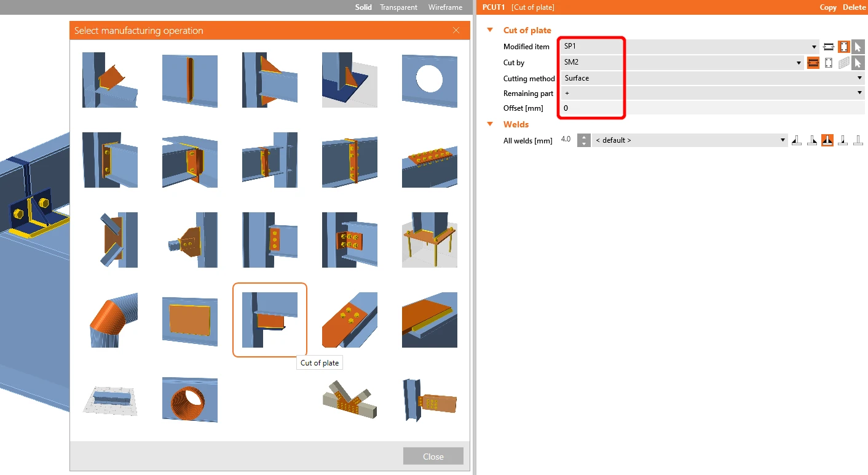This screenshot has height=475, width=868.
Task: Collapse the Cut of plate section
Action: click(490, 30)
